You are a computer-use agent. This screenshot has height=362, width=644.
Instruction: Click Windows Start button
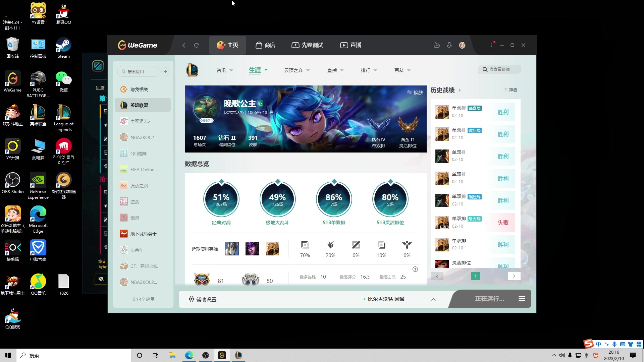8,355
